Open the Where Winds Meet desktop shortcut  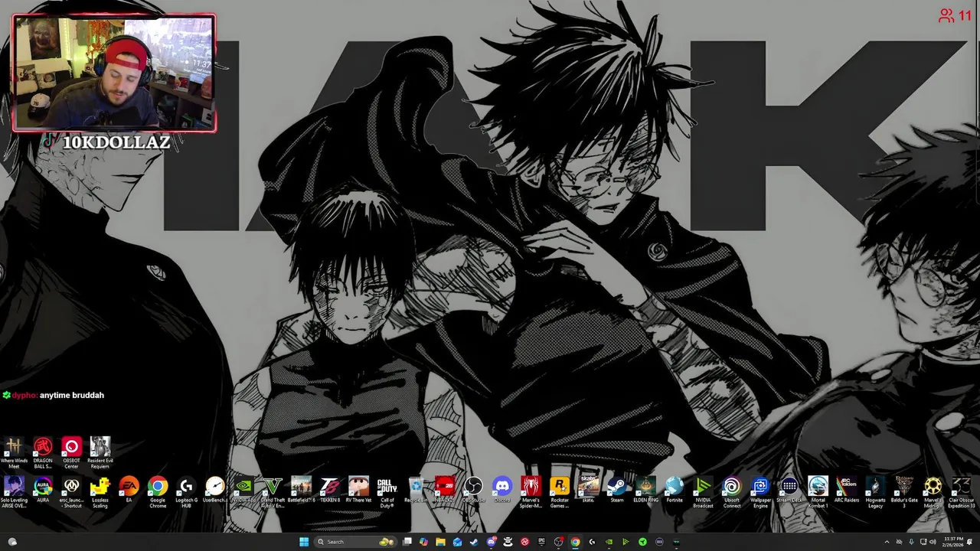pos(14,452)
